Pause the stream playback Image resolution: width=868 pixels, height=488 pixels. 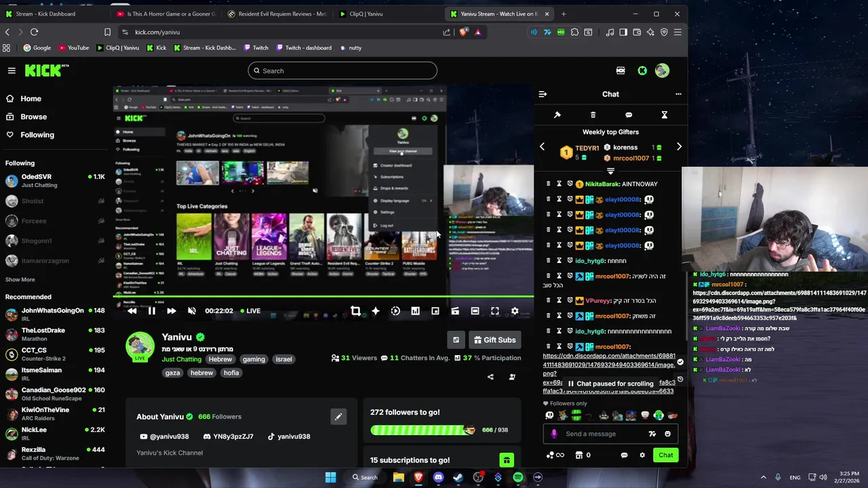click(x=152, y=311)
